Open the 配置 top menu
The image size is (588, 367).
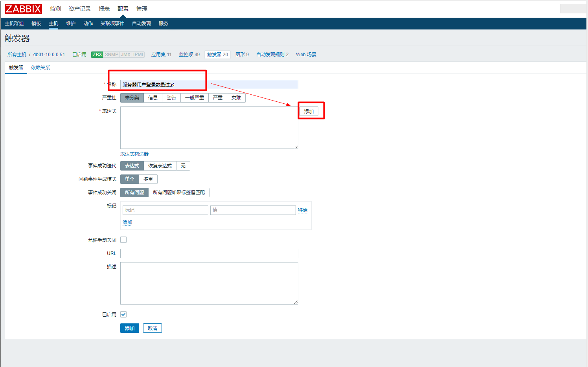coord(123,9)
